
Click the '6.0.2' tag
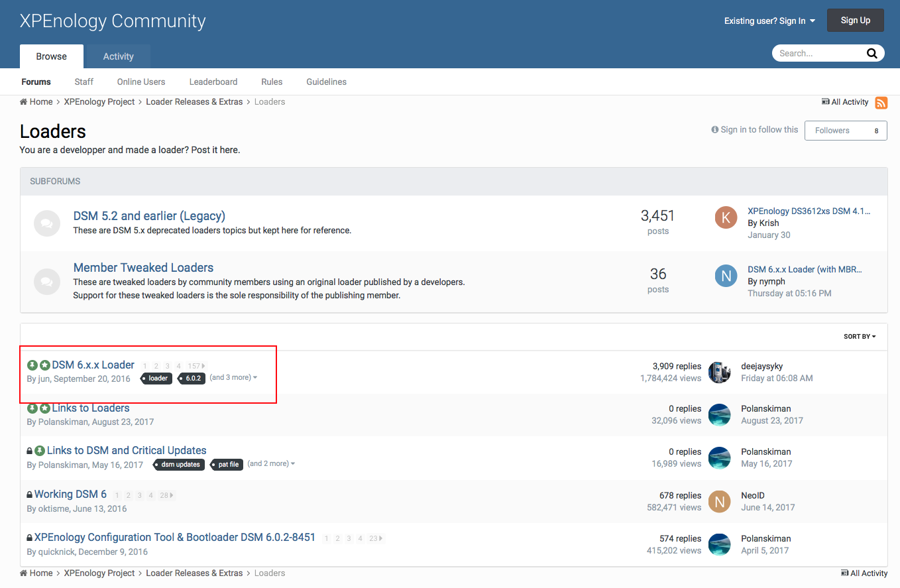(x=192, y=378)
